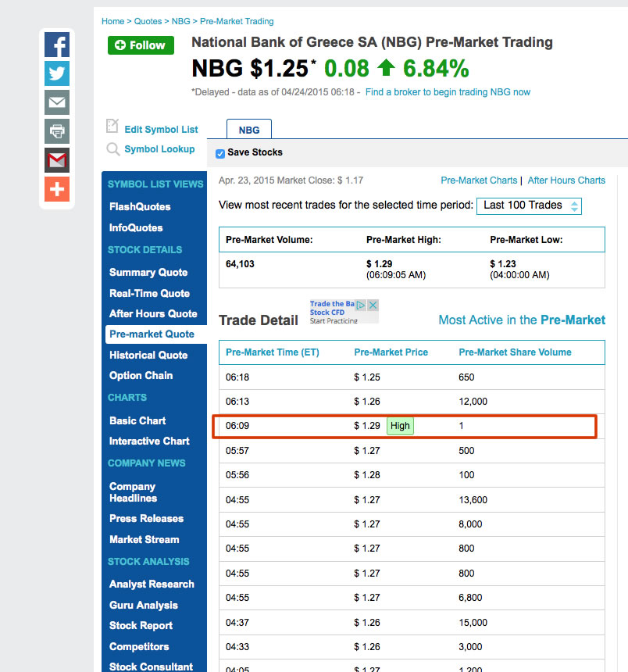Open Press Releases under Company News
Viewport: 628px width, 672px height.
[146, 518]
